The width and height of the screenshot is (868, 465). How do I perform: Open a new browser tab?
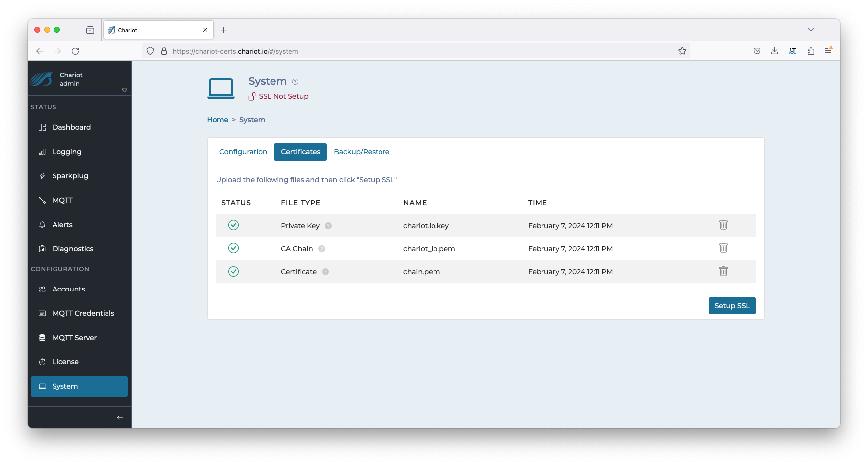(224, 30)
